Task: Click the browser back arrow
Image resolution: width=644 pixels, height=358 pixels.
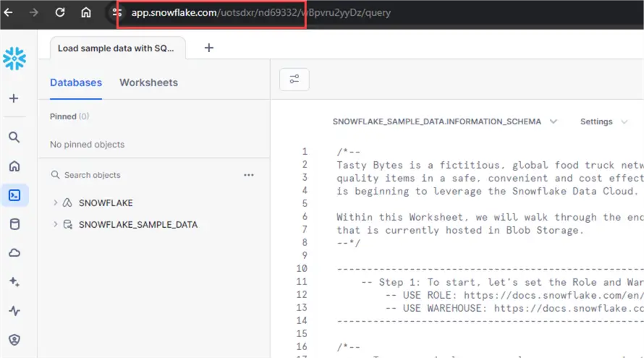Action: click(8, 12)
